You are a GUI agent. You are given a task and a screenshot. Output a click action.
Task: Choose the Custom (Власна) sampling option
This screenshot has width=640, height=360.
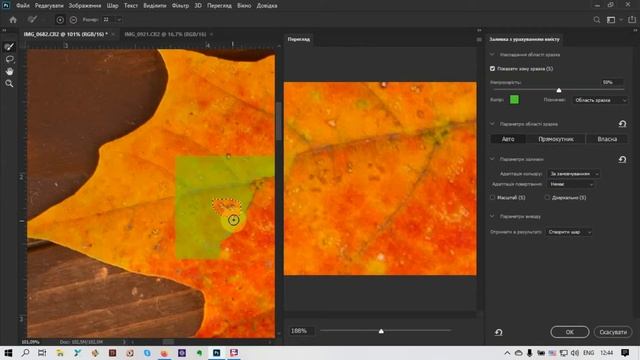coord(607,139)
